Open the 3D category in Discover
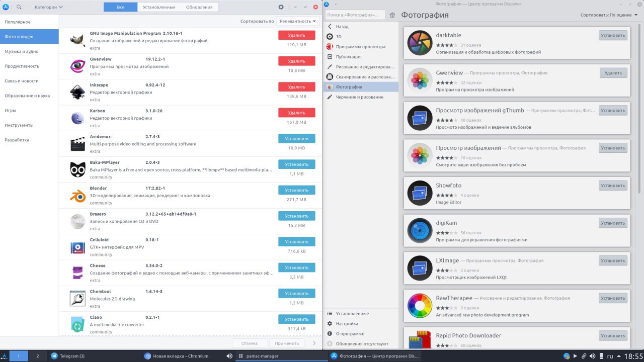 (361, 37)
